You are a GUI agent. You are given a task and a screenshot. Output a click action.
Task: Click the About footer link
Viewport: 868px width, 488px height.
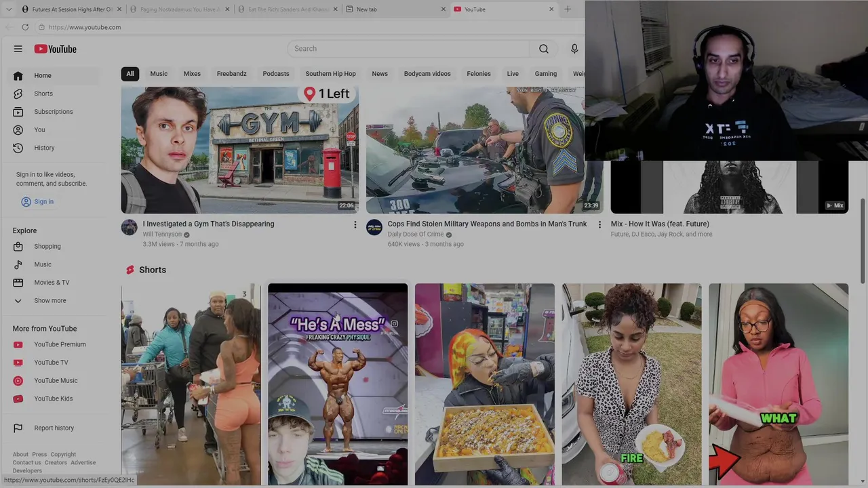[20, 455]
